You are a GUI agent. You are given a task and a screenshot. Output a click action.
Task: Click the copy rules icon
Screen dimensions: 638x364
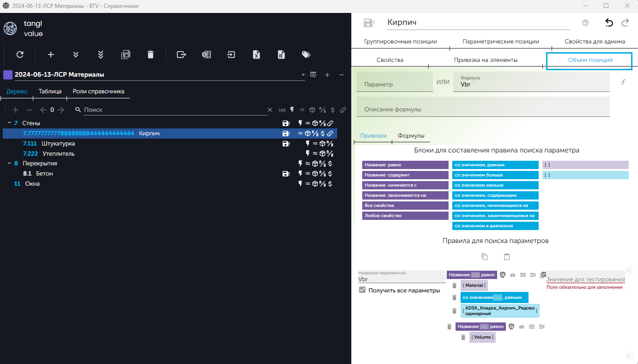[484, 257]
